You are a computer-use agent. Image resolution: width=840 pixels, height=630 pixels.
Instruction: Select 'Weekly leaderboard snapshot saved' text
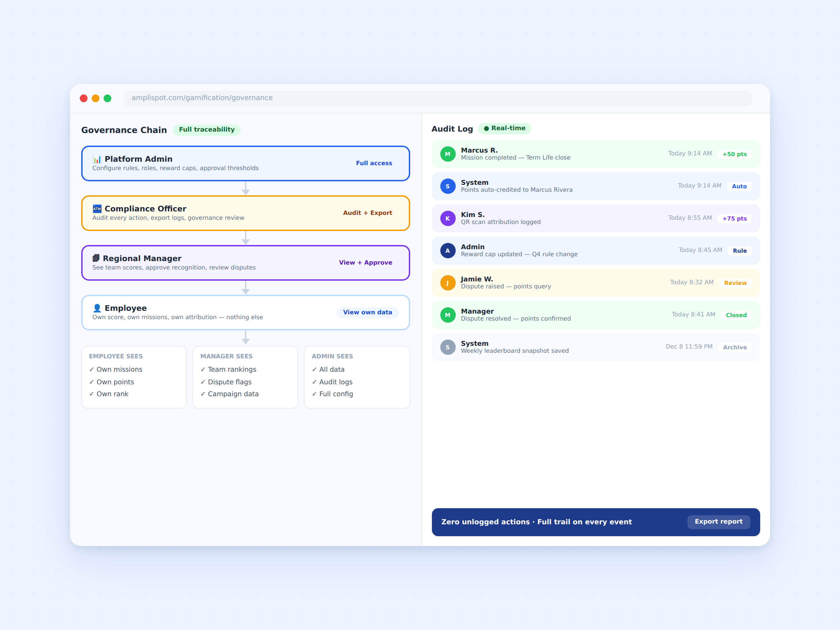(x=514, y=351)
